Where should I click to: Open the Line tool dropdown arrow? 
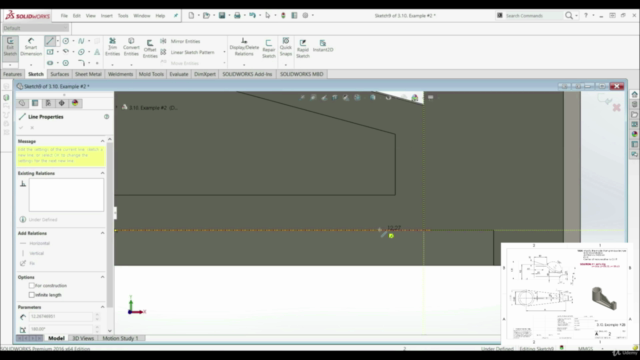point(58,41)
